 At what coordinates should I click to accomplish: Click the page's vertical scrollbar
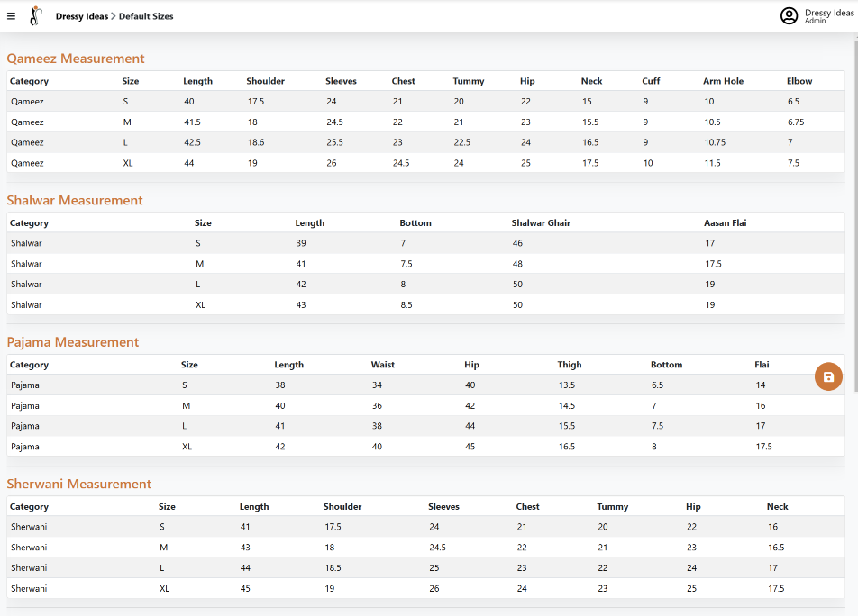[856, 214]
